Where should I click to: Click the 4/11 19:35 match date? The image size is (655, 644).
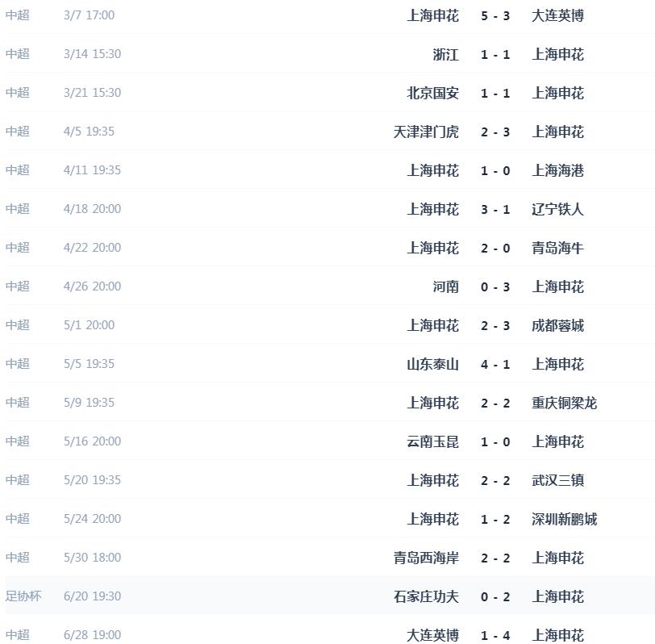(92, 170)
